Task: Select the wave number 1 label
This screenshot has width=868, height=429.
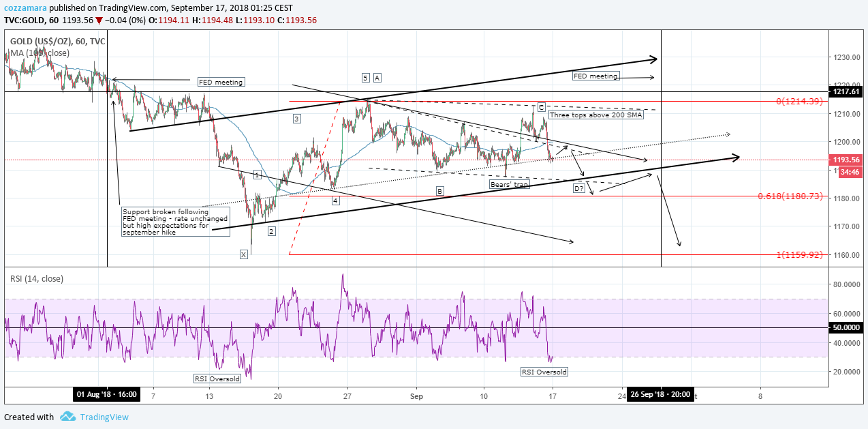Action: pos(257,175)
